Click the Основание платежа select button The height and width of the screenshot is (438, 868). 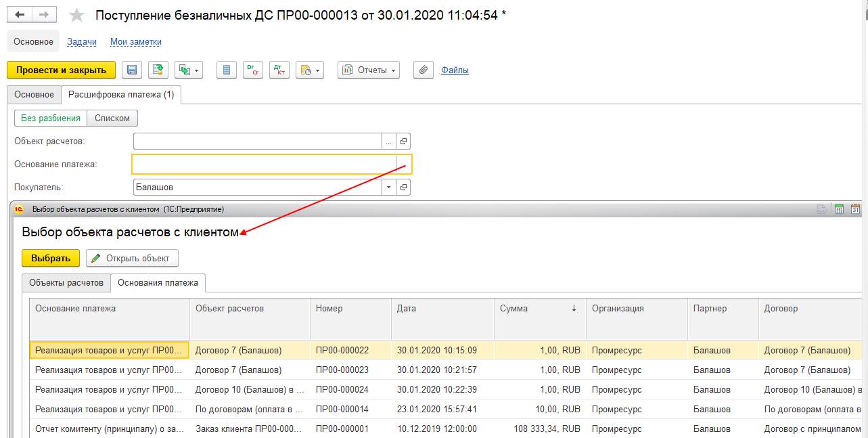pos(404,164)
